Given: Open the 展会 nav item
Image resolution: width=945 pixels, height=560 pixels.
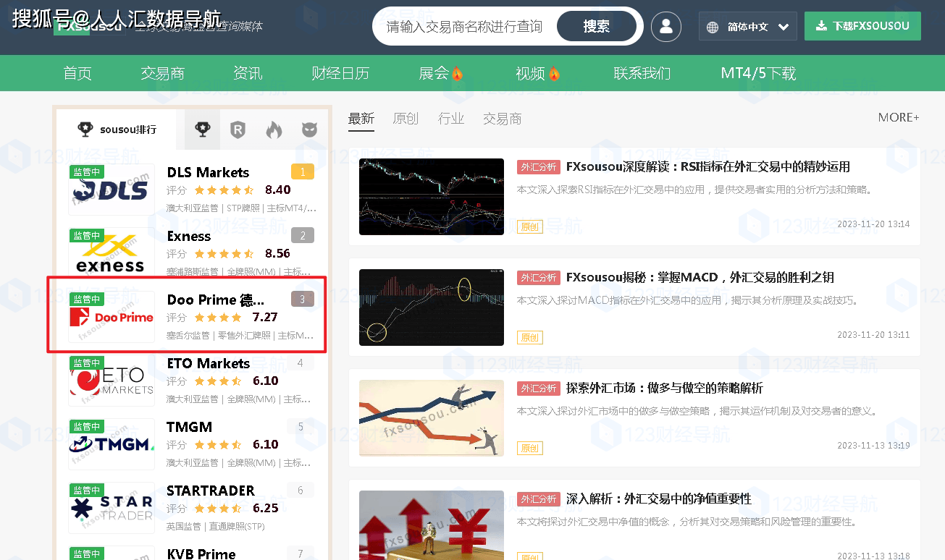Looking at the screenshot, I should pyautogui.click(x=440, y=73).
